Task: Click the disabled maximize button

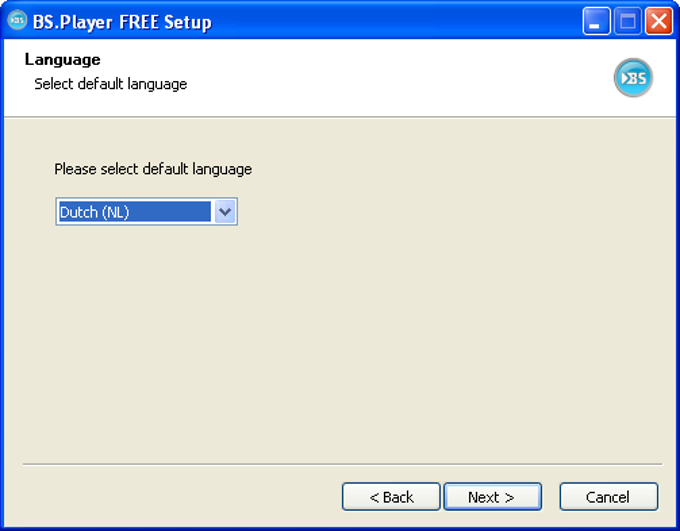Action: tap(628, 21)
